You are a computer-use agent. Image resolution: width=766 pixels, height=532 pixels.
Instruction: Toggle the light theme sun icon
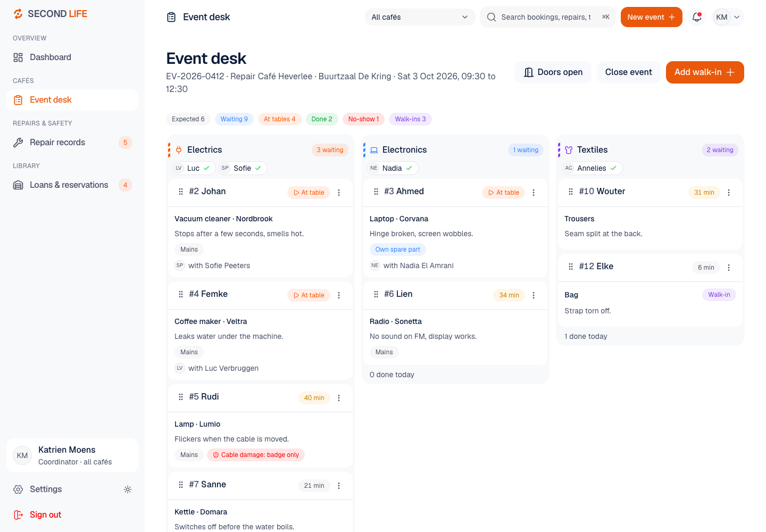coord(128,489)
